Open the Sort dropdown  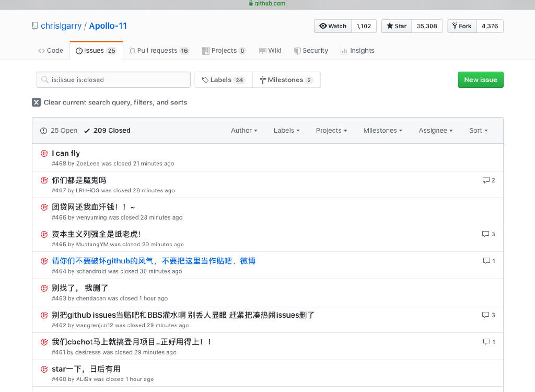(x=479, y=131)
